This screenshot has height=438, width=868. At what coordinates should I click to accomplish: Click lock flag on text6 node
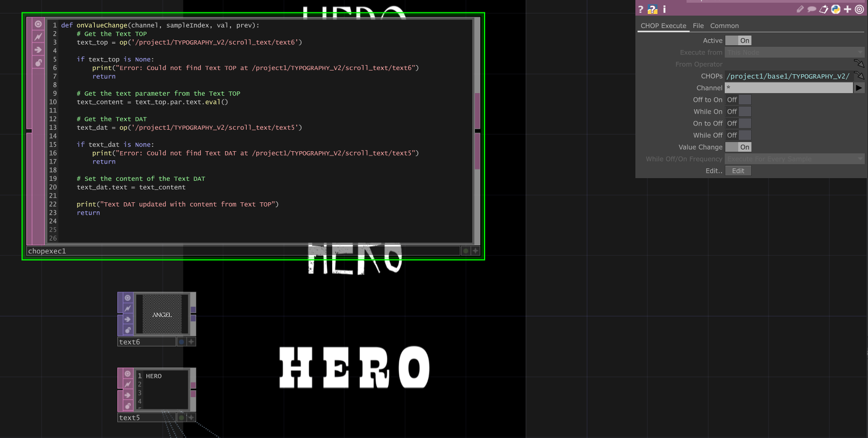[128, 330]
